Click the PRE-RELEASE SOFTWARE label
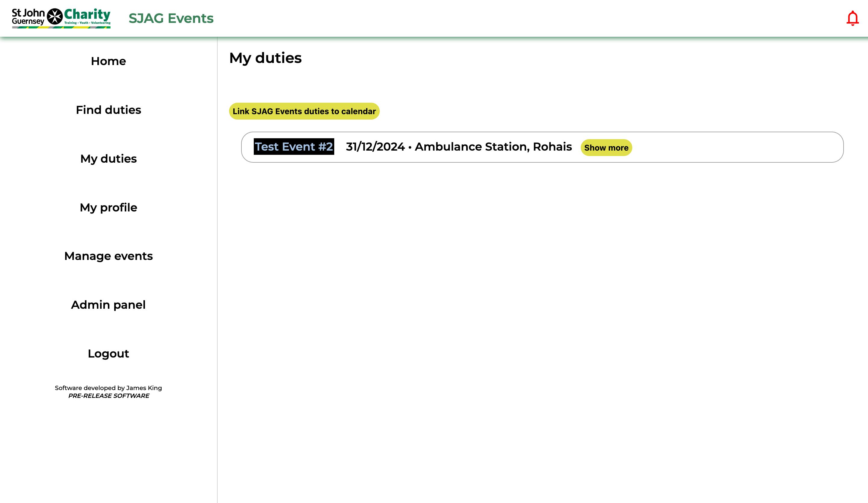Viewport: 868px width, 503px height. point(108,396)
